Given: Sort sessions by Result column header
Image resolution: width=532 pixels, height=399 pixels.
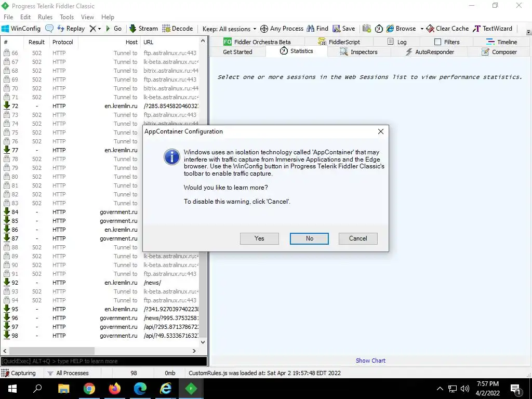Looking at the screenshot, I should [36, 42].
